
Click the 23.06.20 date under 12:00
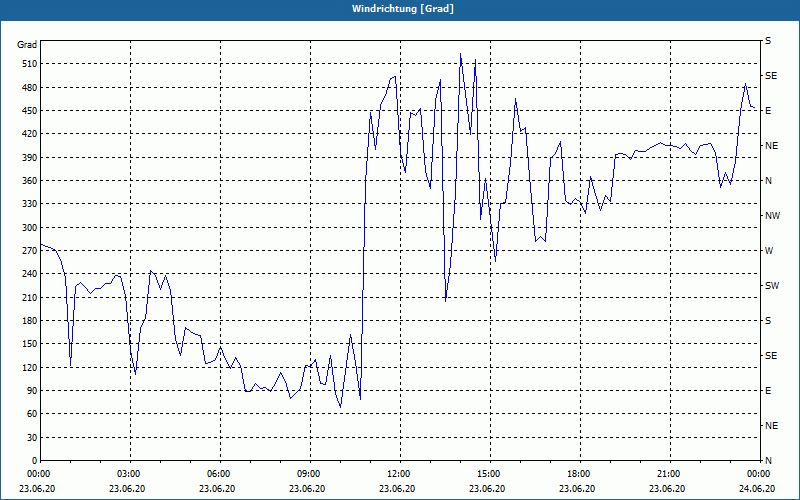[397, 489]
